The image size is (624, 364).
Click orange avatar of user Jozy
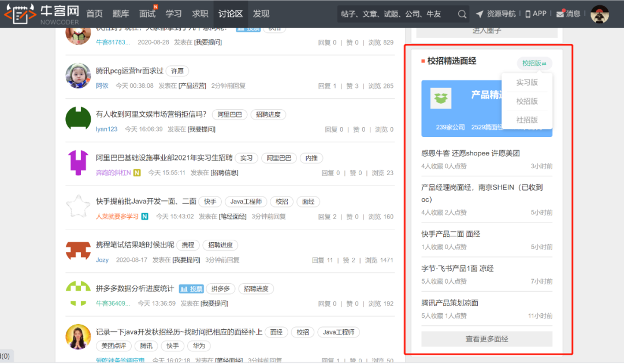pos(78,250)
